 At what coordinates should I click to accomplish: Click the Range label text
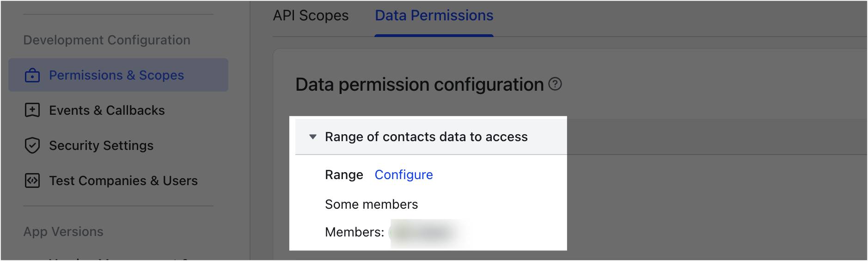344,175
